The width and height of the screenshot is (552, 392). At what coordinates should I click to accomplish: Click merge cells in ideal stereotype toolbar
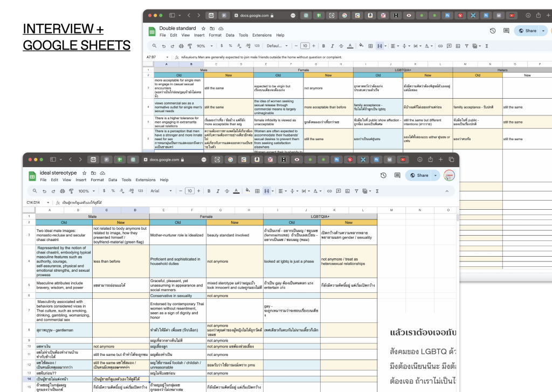tap(266, 191)
